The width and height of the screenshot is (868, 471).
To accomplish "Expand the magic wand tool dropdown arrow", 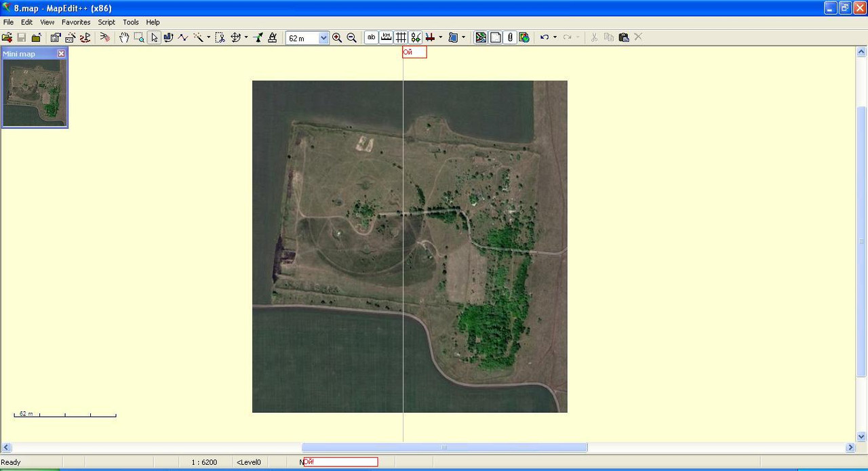I will click(208, 38).
